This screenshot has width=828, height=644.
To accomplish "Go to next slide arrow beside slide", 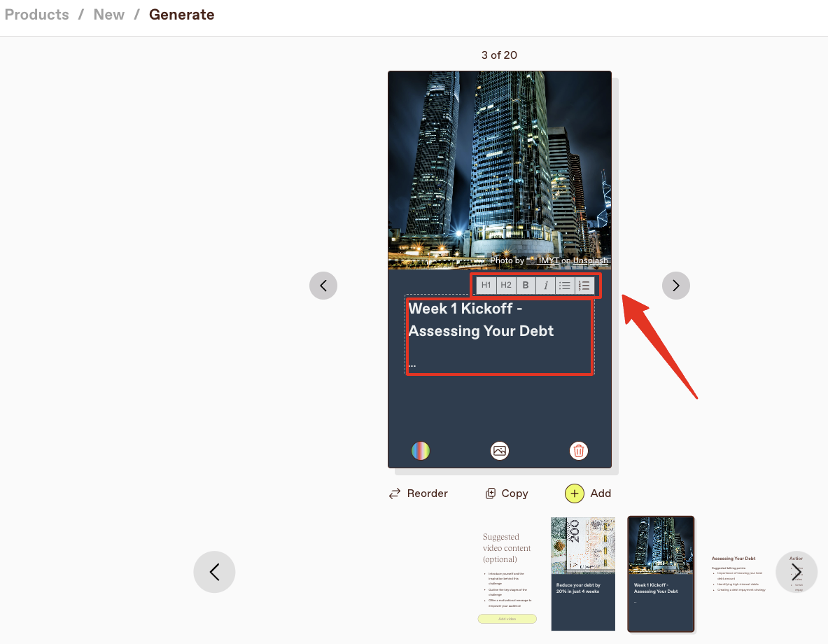I will pos(676,286).
